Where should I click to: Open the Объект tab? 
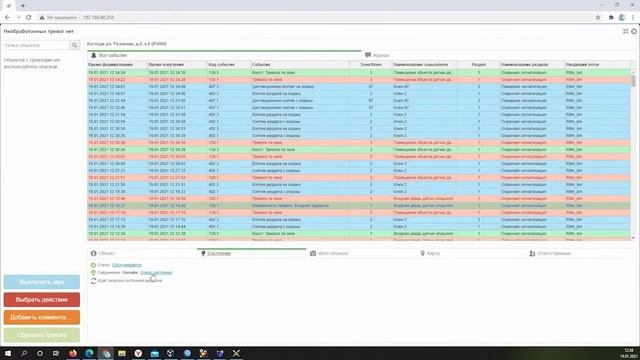(142, 253)
